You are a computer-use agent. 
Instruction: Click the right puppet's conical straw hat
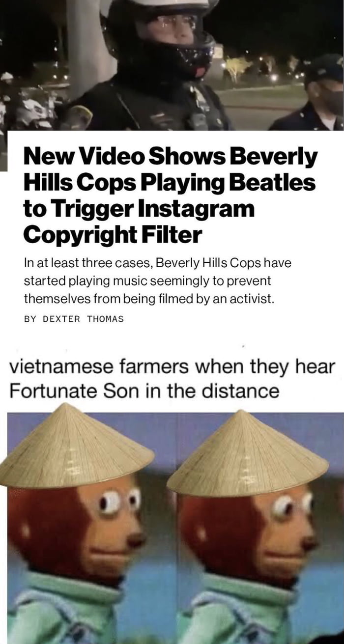tap(248, 452)
